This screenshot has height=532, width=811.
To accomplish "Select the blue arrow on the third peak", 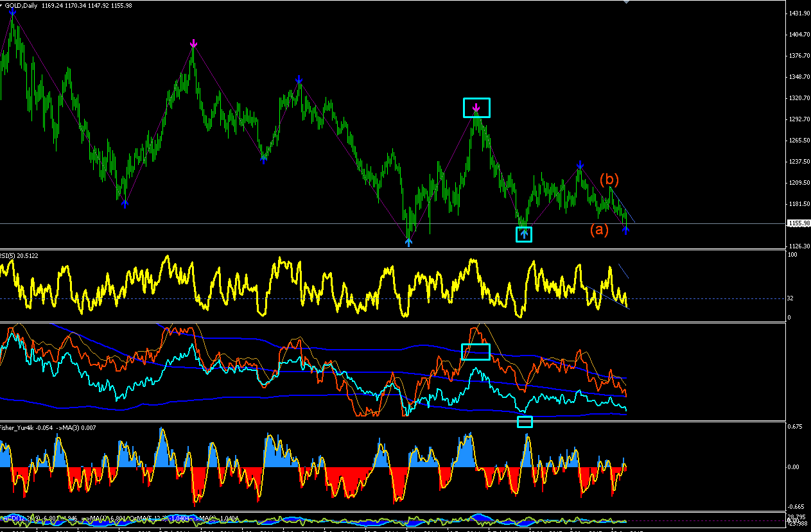I will click(x=299, y=80).
